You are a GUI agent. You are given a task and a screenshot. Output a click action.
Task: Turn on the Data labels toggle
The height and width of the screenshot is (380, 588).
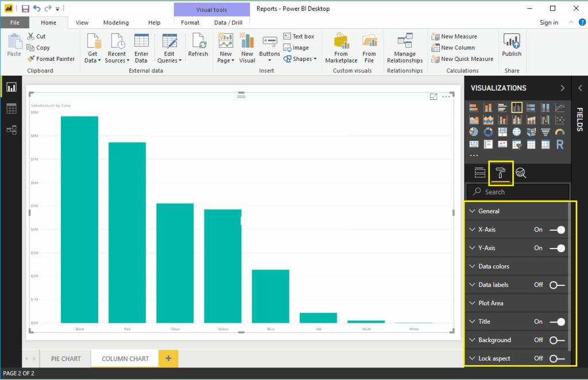coord(557,285)
